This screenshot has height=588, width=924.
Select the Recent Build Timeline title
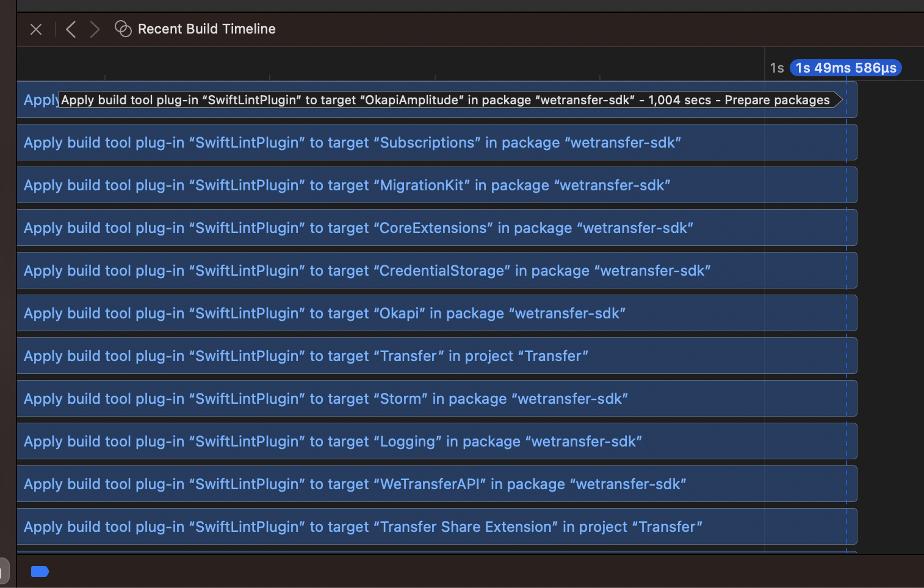click(207, 29)
